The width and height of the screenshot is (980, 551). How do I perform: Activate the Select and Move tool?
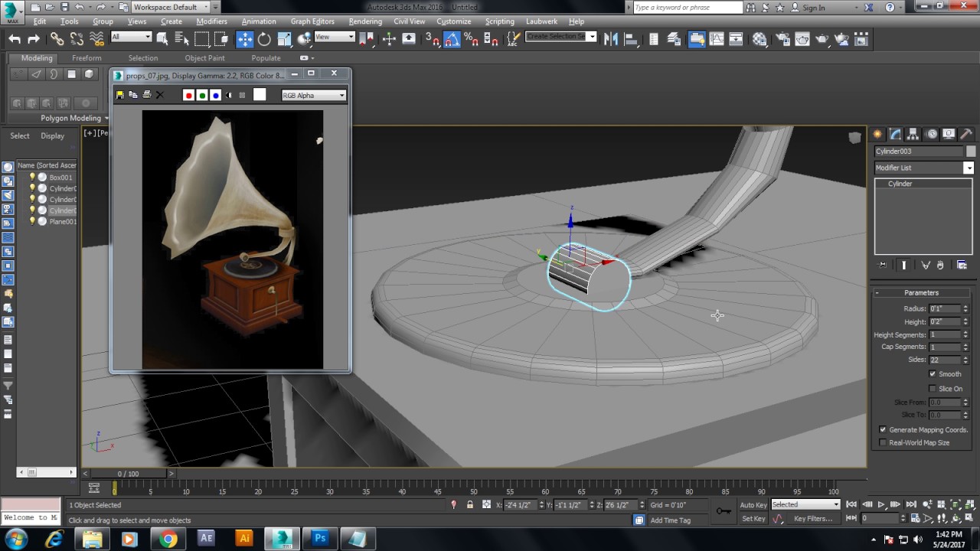point(245,39)
